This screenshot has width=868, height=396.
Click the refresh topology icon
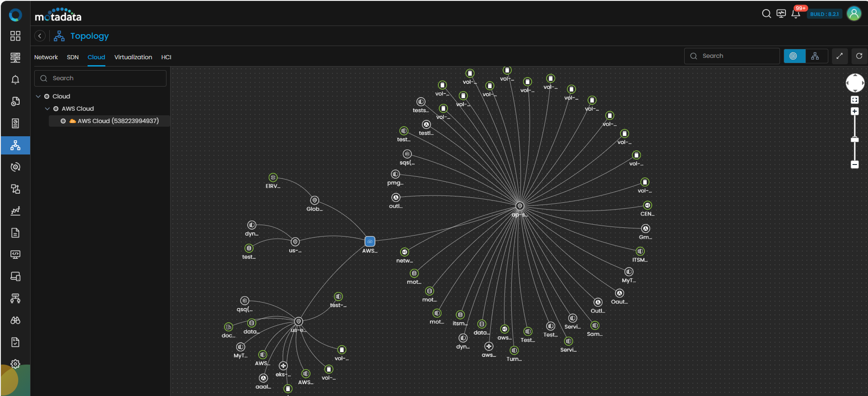coord(859,56)
